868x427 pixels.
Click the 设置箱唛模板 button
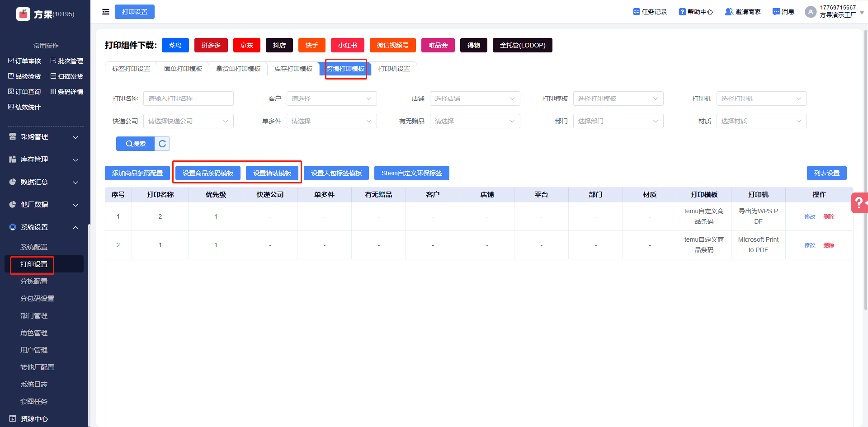point(272,173)
